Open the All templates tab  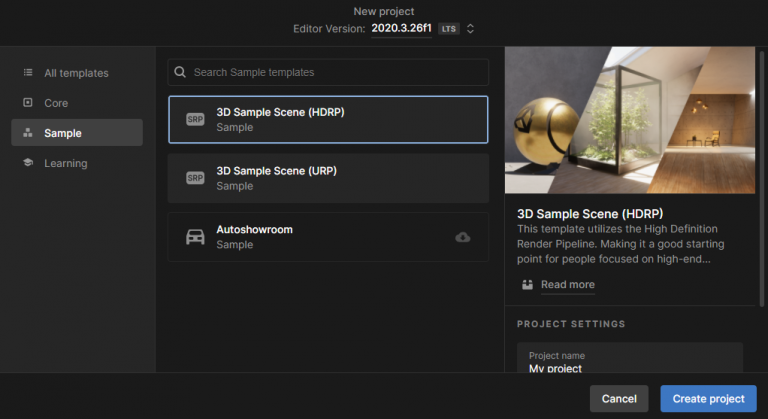pyautogui.click(x=76, y=73)
